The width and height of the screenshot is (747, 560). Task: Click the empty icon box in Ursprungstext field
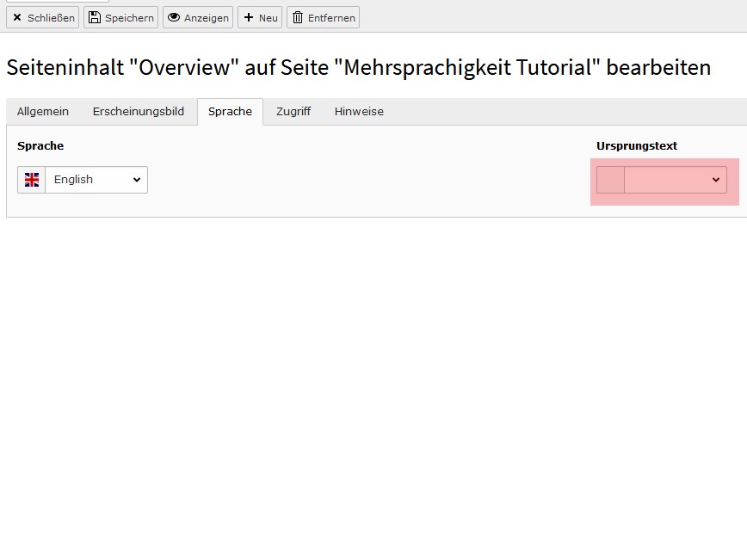coord(610,180)
